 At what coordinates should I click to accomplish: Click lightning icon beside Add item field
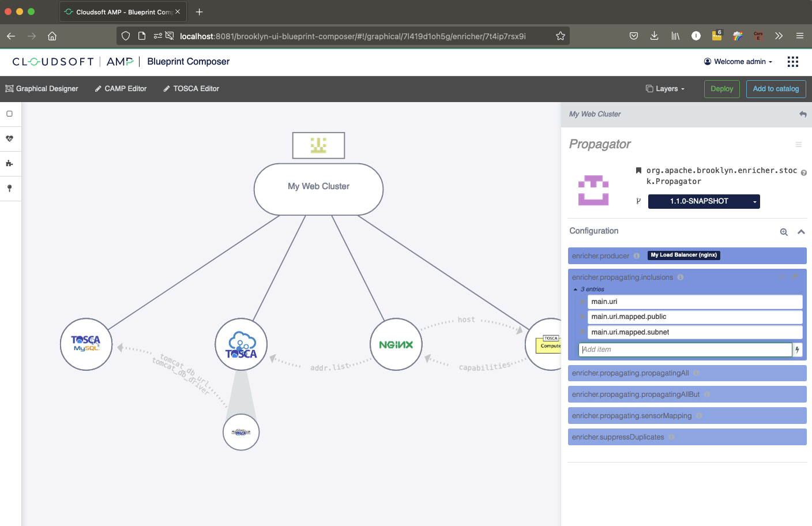[798, 350]
